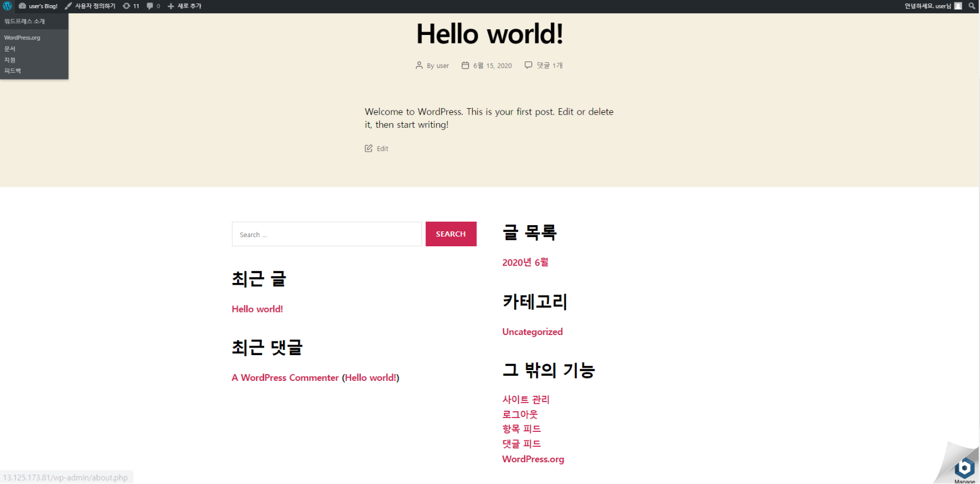Click the admin bar search magnifier
Screen dimensions: 980x484
point(971,6)
